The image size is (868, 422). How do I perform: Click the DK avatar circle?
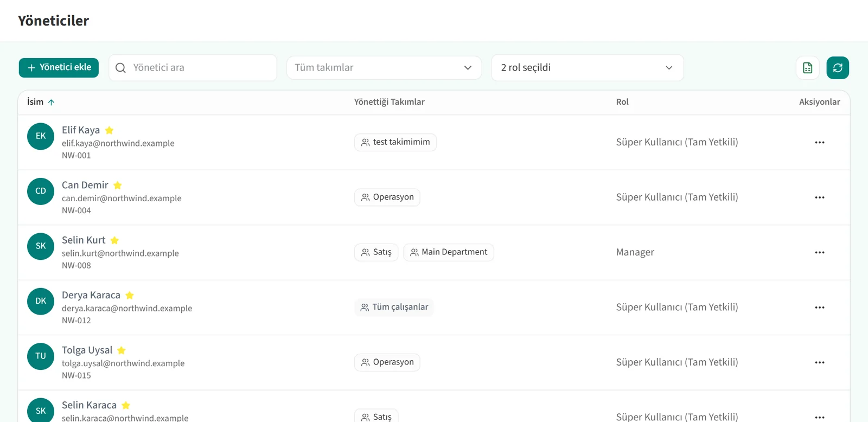41,301
